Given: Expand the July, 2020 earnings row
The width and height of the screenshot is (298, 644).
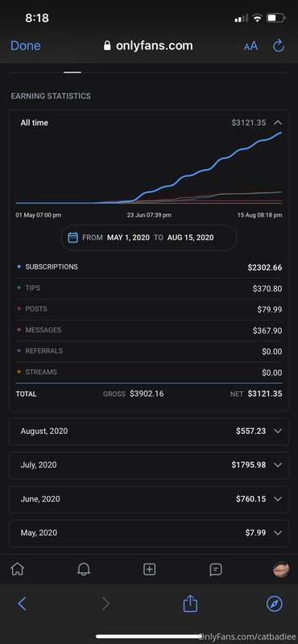Looking at the screenshot, I should pos(149,465).
